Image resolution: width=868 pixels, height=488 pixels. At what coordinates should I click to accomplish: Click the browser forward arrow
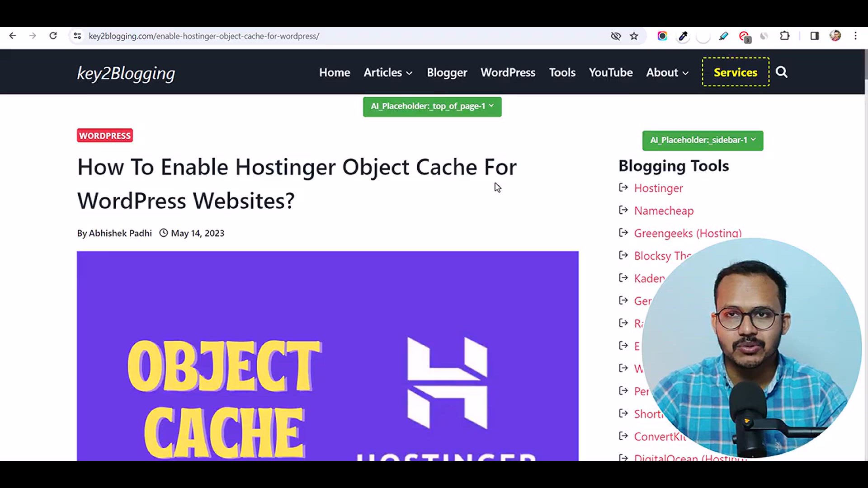[33, 36]
